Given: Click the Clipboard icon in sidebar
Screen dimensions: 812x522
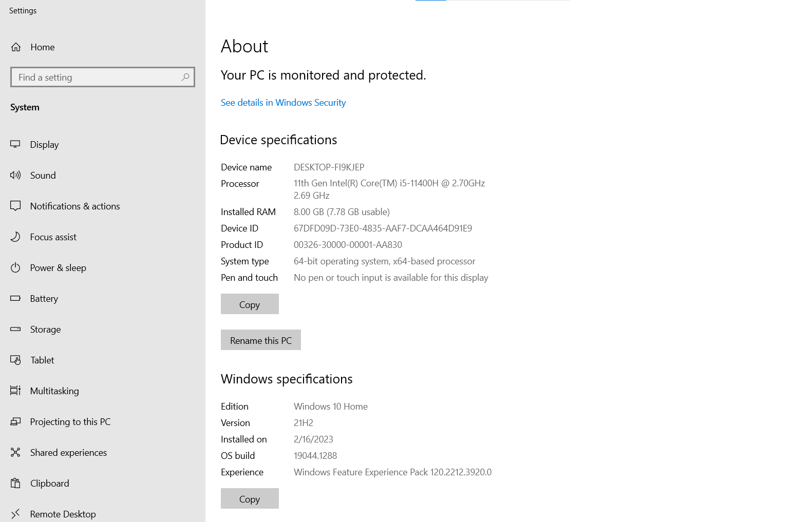Looking at the screenshot, I should coord(15,483).
